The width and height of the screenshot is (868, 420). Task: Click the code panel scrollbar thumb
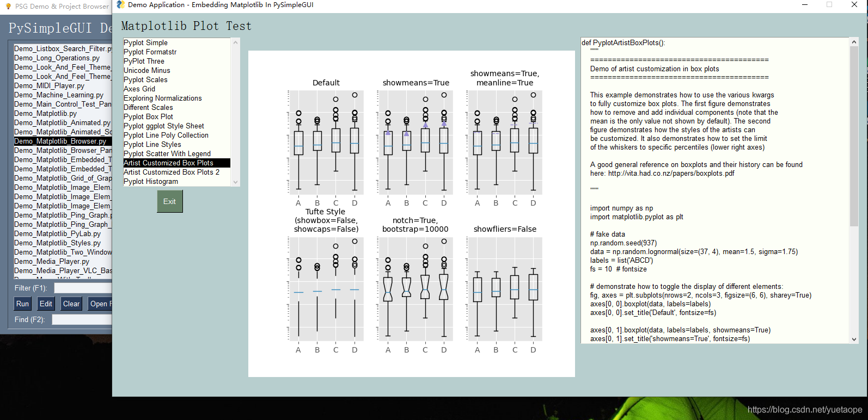coord(854,136)
